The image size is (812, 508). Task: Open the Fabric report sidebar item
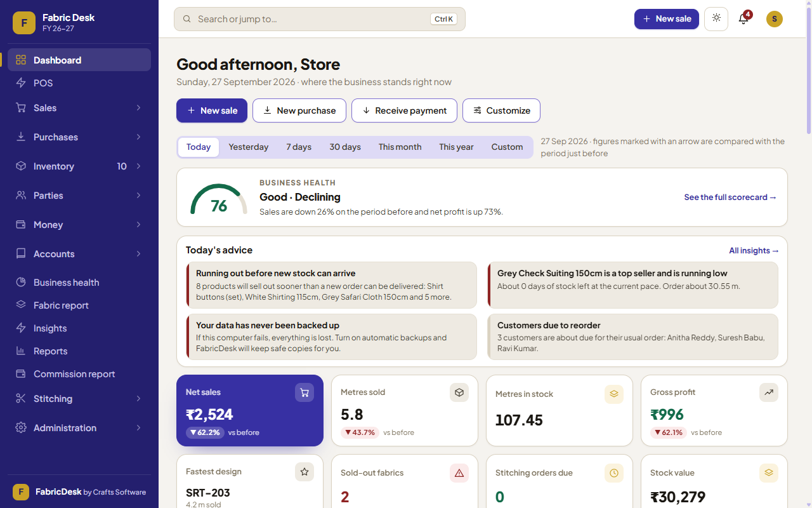[x=79, y=305]
